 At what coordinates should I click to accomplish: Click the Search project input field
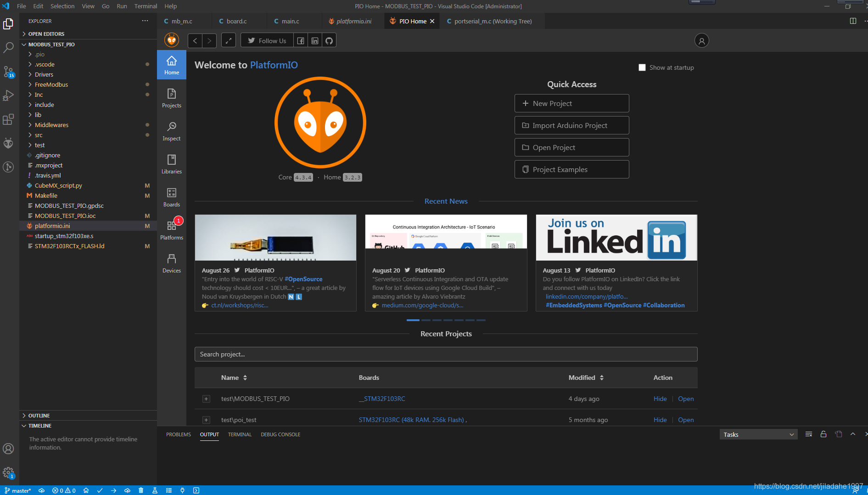[x=446, y=354]
